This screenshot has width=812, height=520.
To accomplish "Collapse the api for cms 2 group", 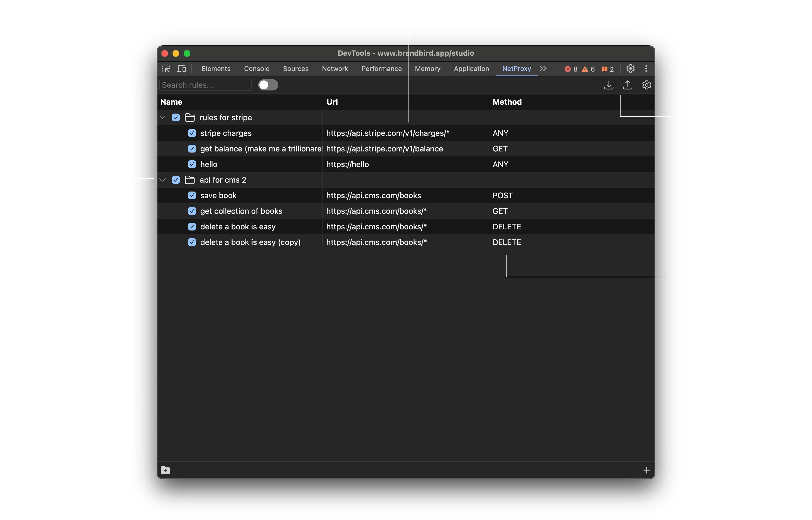I will tap(163, 180).
